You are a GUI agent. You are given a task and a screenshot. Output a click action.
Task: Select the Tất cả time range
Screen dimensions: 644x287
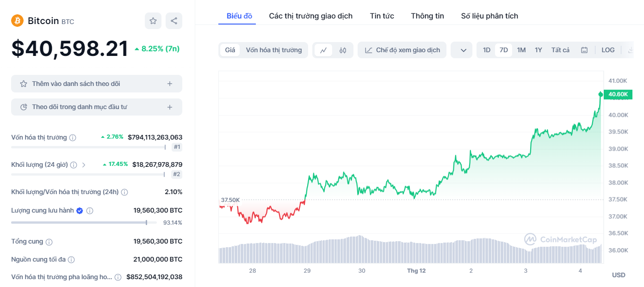click(560, 49)
